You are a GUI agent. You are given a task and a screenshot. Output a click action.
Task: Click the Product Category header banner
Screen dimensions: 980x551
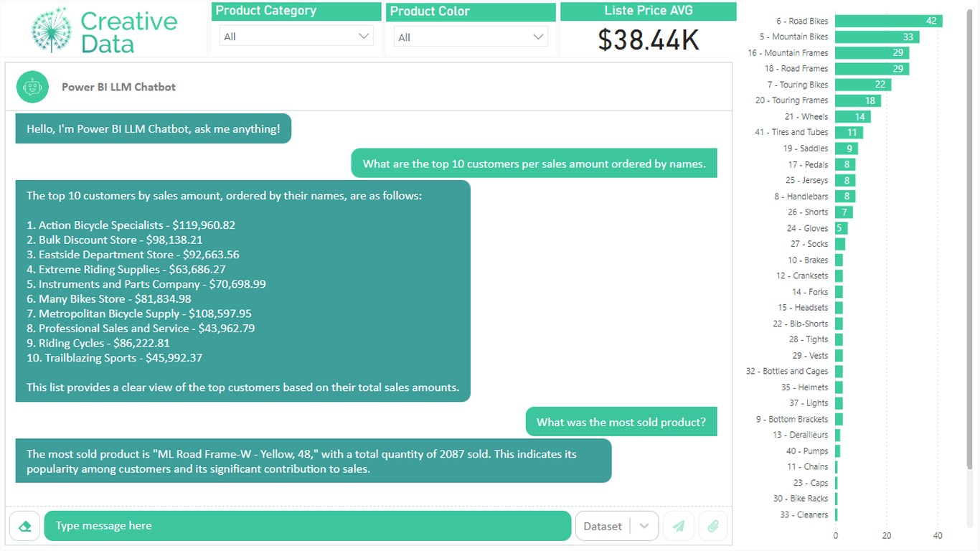[296, 11]
